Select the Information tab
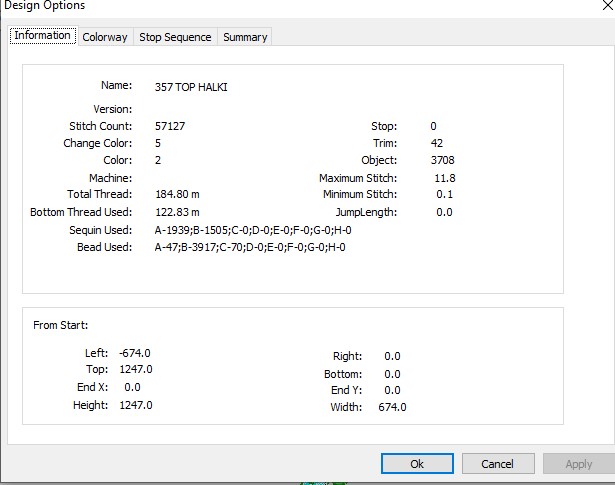 pyautogui.click(x=42, y=35)
